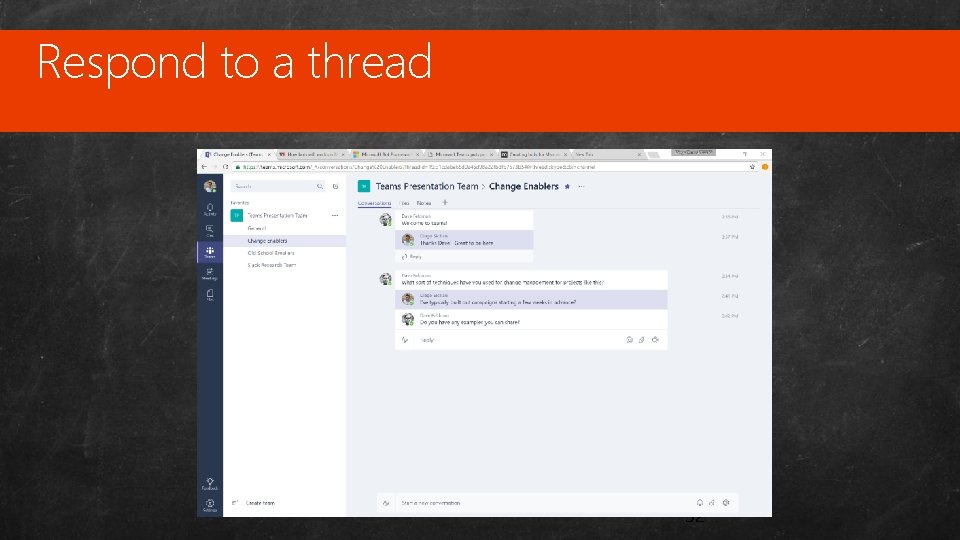The height and width of the screenshot is (540, 960).
Task: Click the format icon left of new conversation box
Action: 386,503
